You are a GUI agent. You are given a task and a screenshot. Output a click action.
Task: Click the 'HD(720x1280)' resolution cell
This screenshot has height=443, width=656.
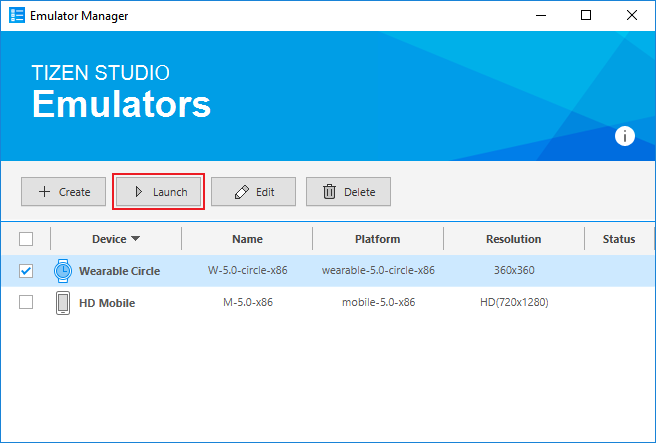[x=514, y=302]
